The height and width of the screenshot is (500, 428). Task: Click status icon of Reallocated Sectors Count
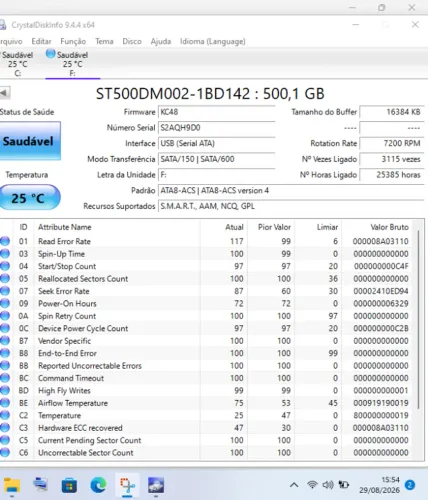coord(5,278)
